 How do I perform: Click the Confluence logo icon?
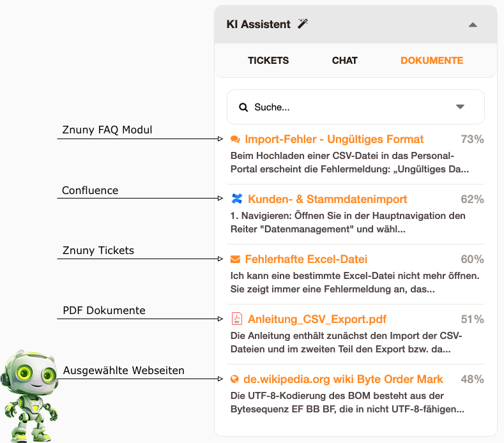pyautogui.click(x=237, y=199)
